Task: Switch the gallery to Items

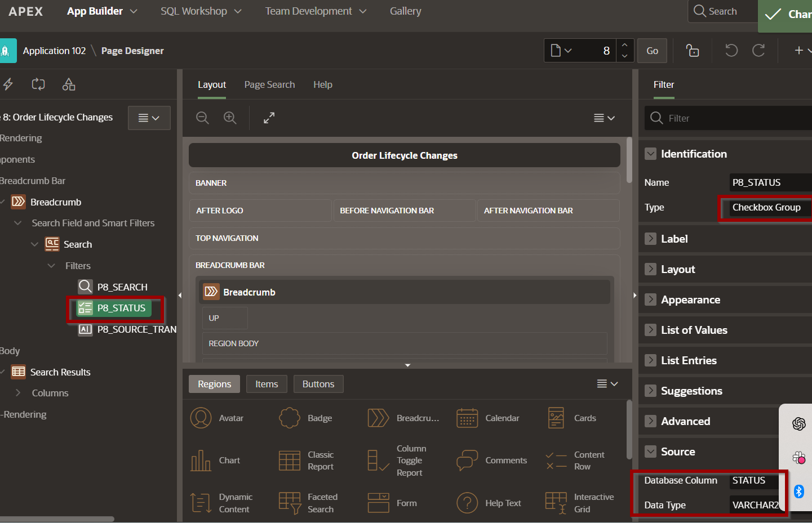Action: 267,383
